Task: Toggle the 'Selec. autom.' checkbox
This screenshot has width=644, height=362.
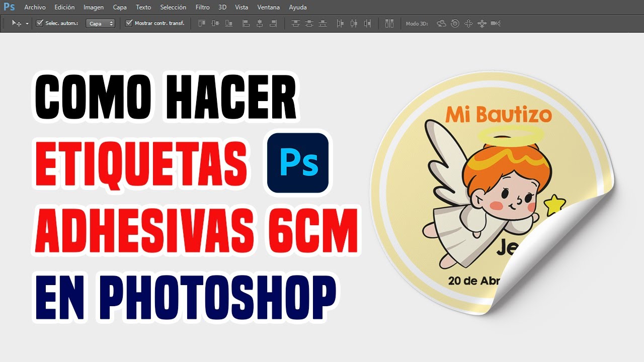Action: [40, 23]
